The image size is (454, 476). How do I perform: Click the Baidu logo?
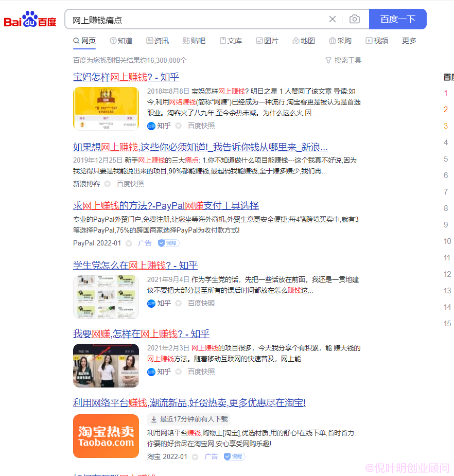tap(30, 19)
